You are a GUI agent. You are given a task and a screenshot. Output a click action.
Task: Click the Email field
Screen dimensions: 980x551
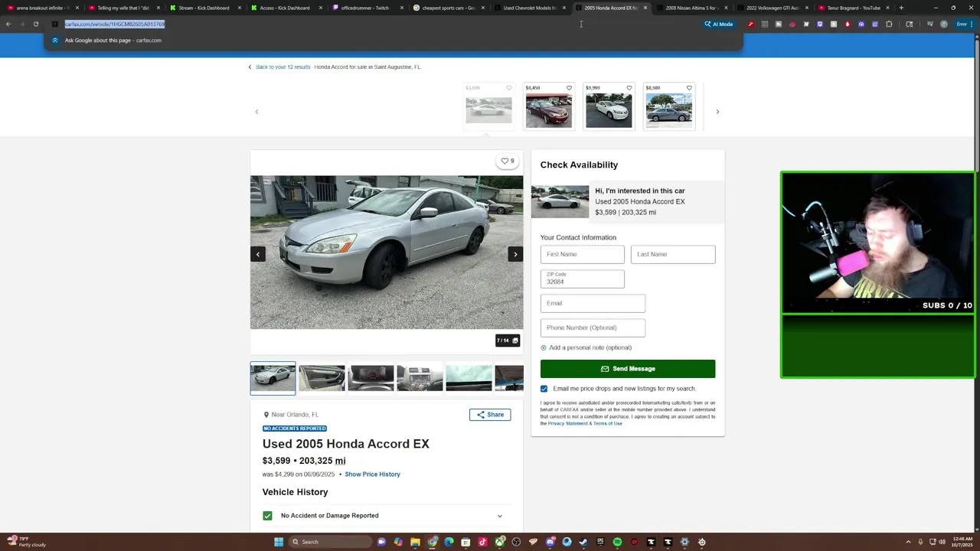[593, 303]
